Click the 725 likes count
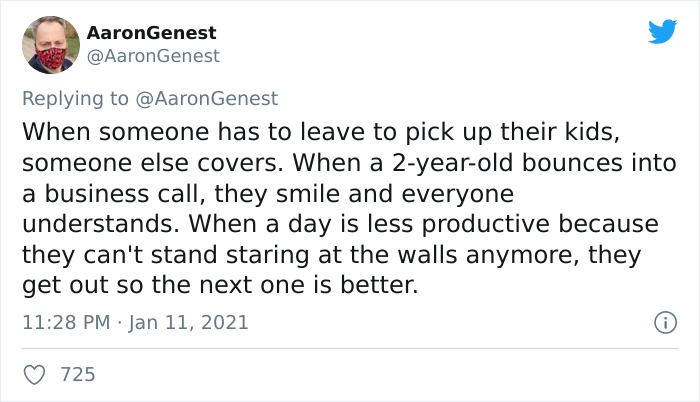 pyautogui.click(x=78, y=374)
